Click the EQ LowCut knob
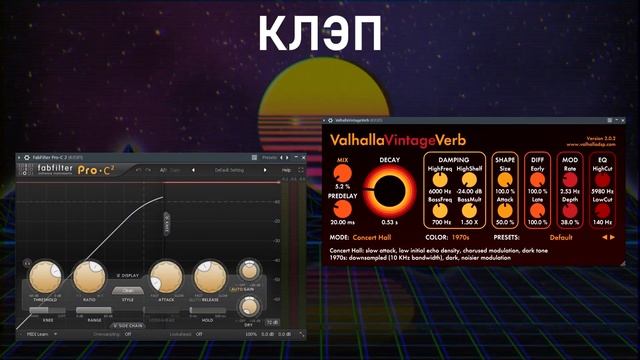640x360 pixels. point(602,211)
